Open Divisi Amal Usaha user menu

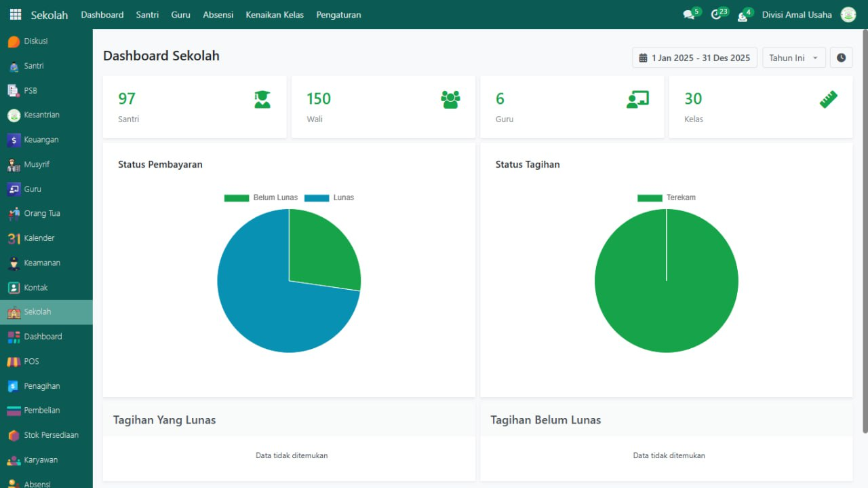pos(797,14)
